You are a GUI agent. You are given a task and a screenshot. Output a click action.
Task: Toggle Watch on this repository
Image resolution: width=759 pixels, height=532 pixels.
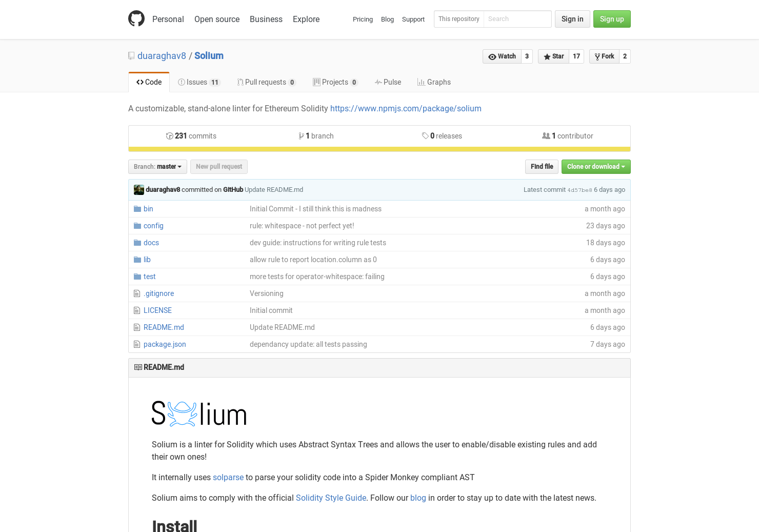pyautogui.click(x=502, y=56)
